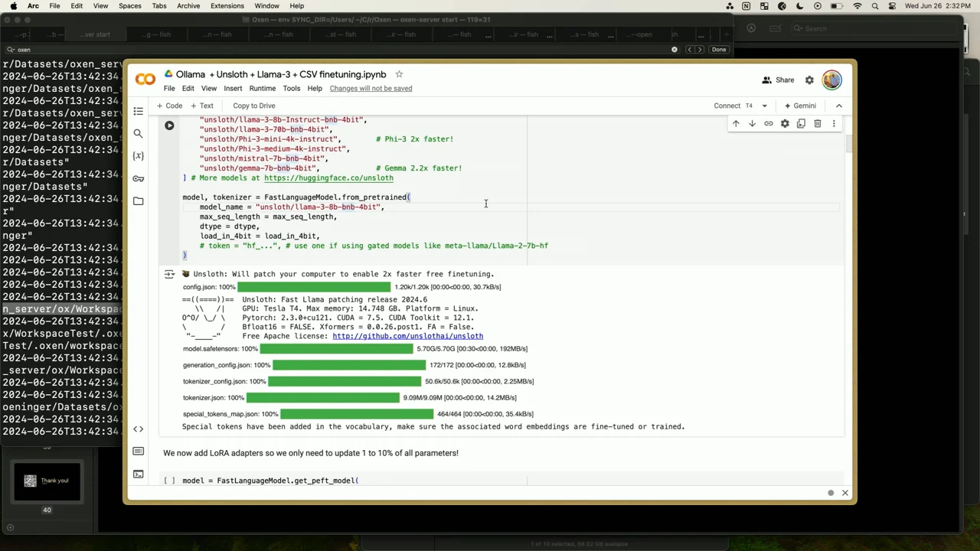Open the Arc Extensions menu
This screenshot has width=980, height=551.
[227, 6]
